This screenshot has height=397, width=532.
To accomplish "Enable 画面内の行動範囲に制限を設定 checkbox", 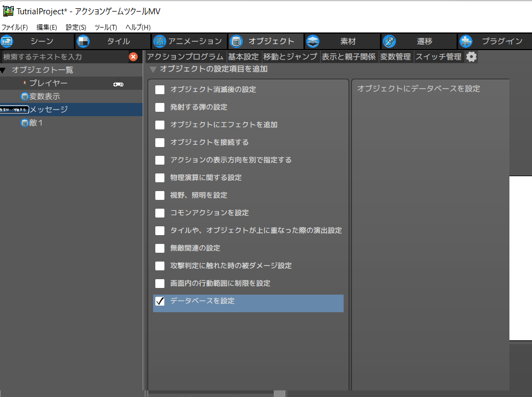I will (160, 284).
